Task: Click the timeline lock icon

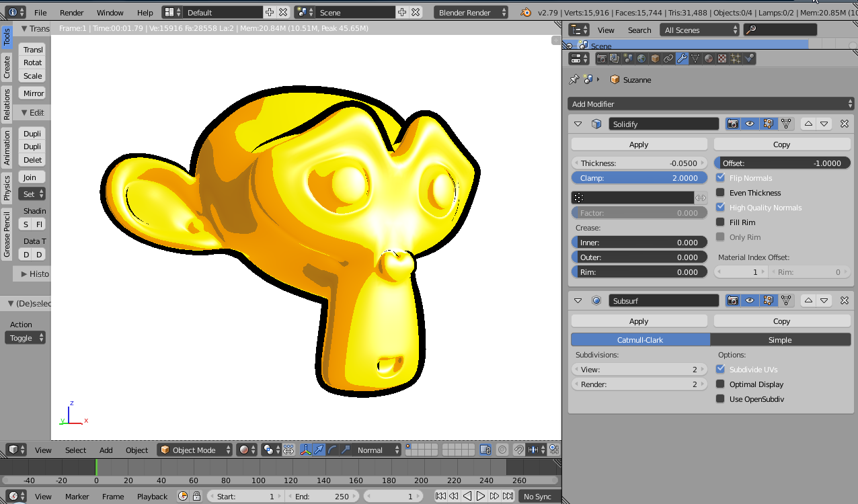Action: (196, 496)
